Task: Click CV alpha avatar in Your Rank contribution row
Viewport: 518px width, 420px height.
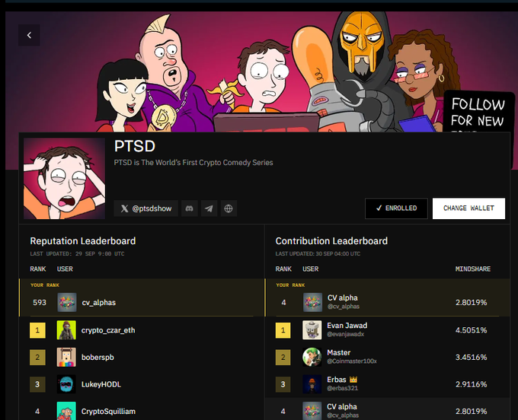Action: tap(312, 302)
